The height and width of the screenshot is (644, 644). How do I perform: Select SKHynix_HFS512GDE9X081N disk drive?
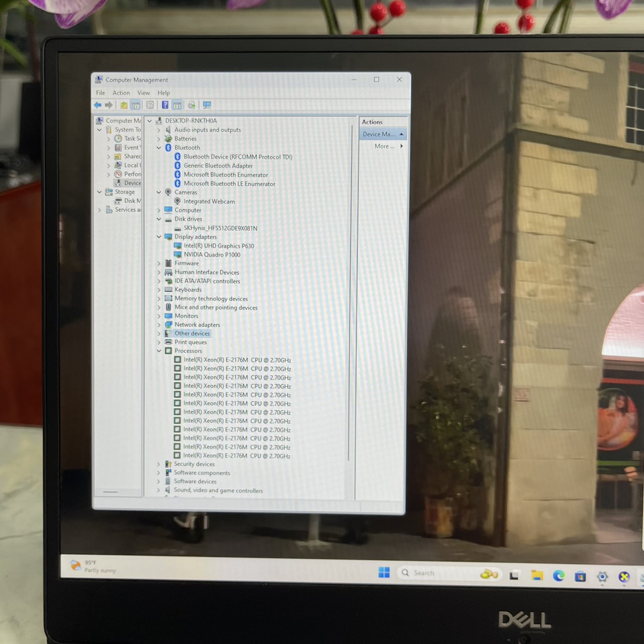(221, 228)
